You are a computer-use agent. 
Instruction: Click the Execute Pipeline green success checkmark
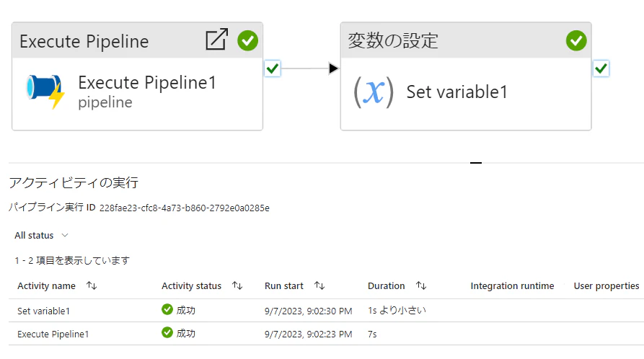247,40
